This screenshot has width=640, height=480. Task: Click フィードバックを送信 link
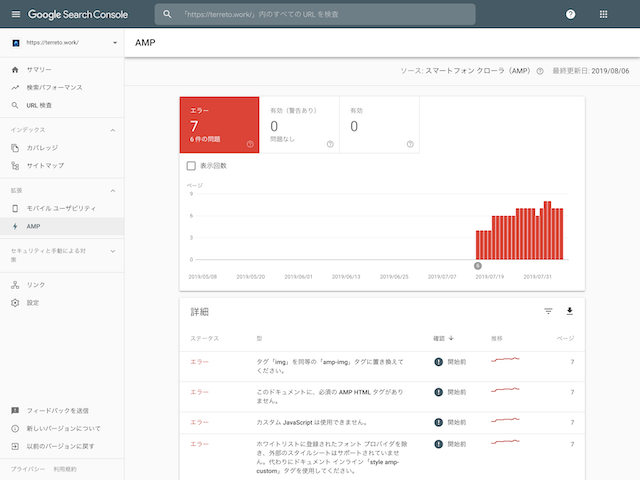point(56,411)
